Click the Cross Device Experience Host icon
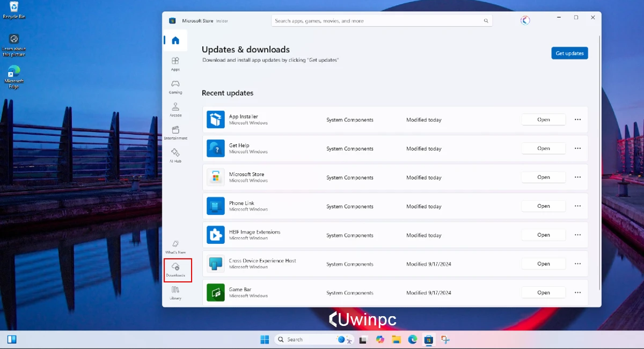This screenshot has height=349, width=644. point(216,264)
